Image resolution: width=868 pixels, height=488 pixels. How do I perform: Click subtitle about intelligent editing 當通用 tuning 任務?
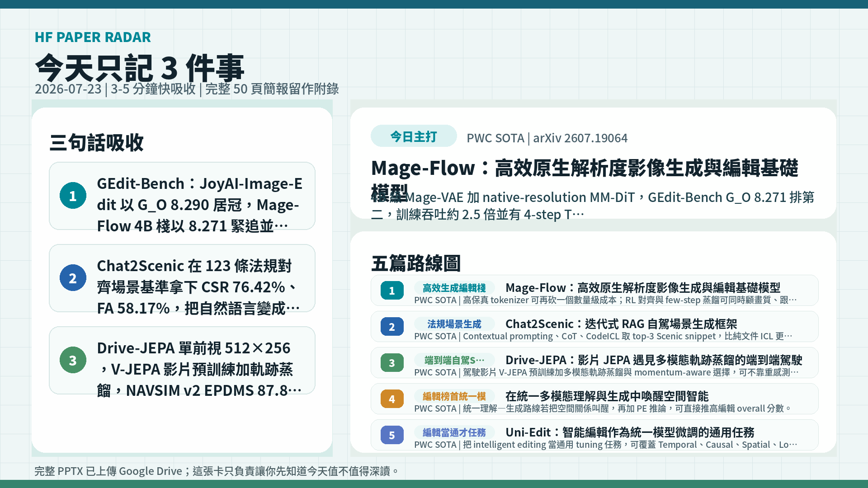click(606, 445)
